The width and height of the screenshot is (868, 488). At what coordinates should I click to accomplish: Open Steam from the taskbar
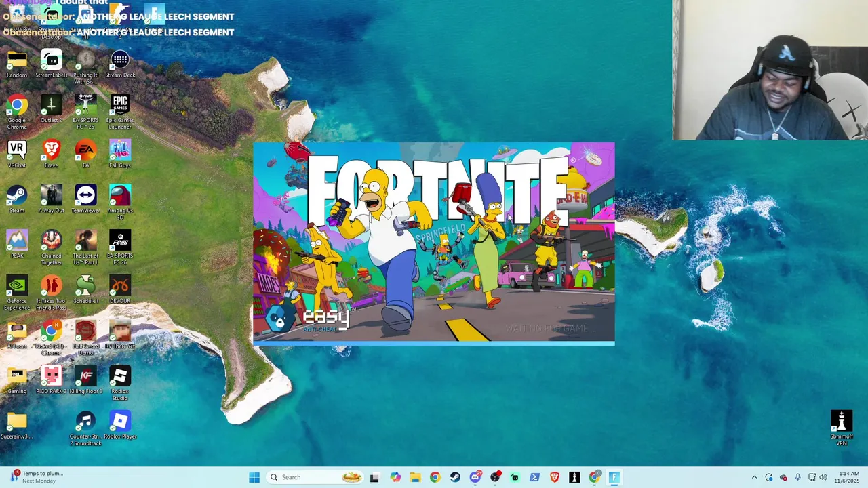pos(455,477)
